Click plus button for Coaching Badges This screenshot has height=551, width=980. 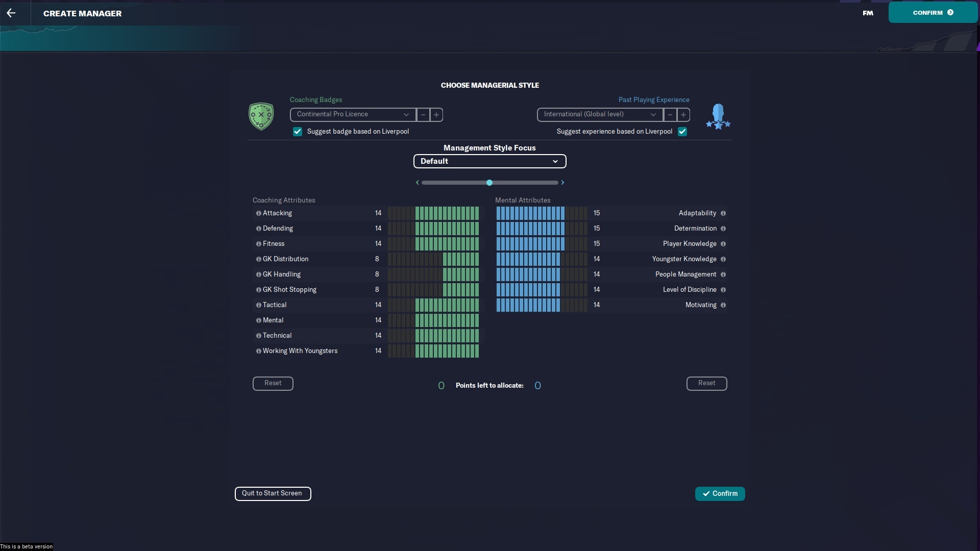click(x=436, y=115)
